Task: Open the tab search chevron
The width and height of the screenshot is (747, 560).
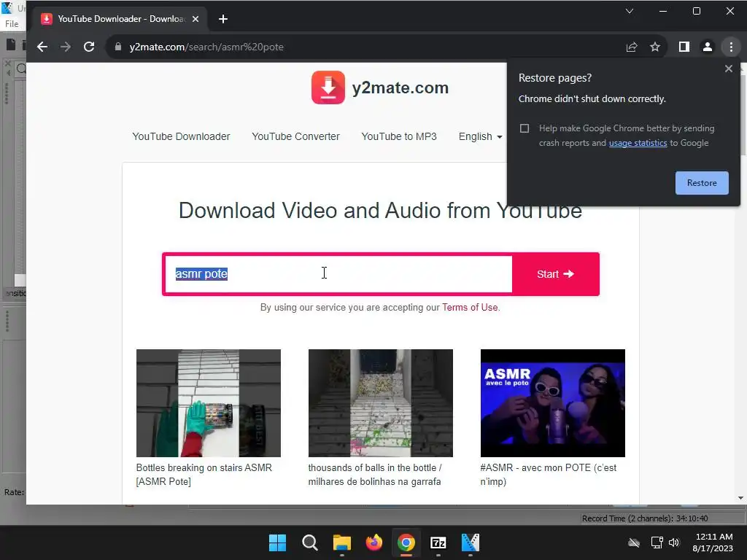Action: [x=630, y=11]
